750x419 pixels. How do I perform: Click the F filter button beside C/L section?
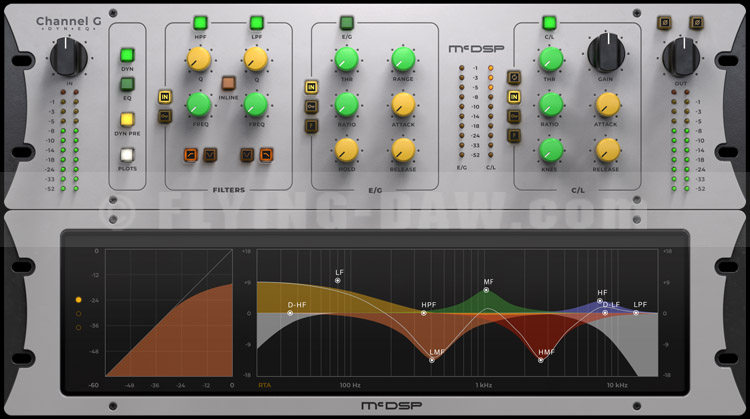tap(514, 136)
